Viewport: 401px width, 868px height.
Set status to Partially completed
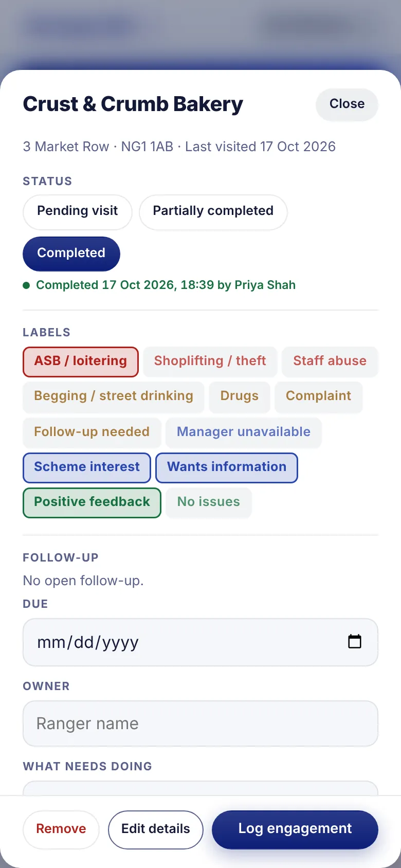point(213,211)
